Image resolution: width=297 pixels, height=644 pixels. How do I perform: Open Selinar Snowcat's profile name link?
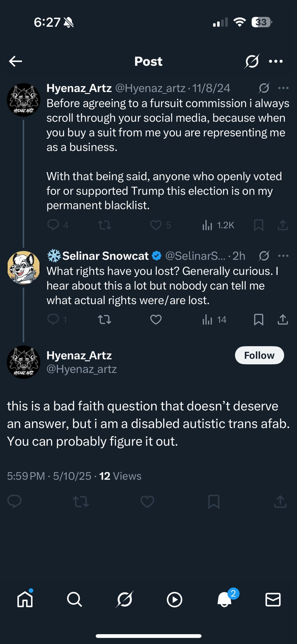click(x=105, y=256)
